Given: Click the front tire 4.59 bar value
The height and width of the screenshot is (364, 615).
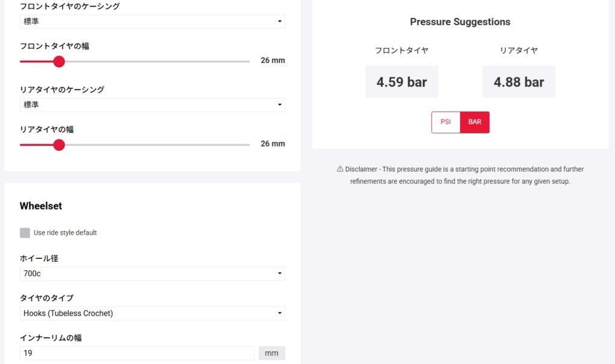Looking at the screenshot, I should pos(402,82).
